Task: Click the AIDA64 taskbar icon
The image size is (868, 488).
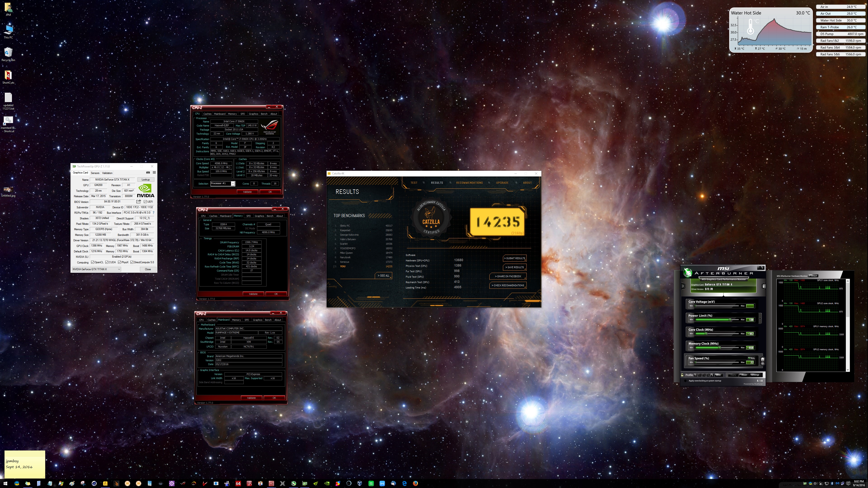Action: click(238, 483)
